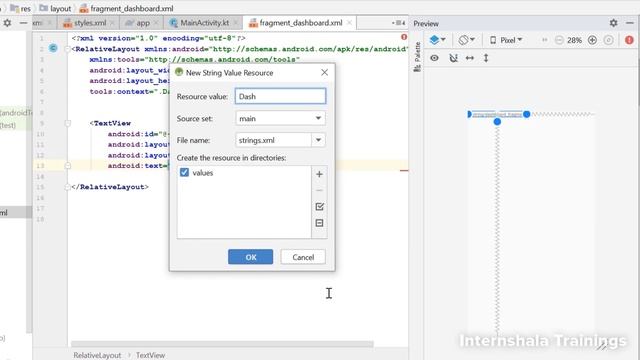Close the styles.xml tab
640x360 pixels.
(112, 23)
